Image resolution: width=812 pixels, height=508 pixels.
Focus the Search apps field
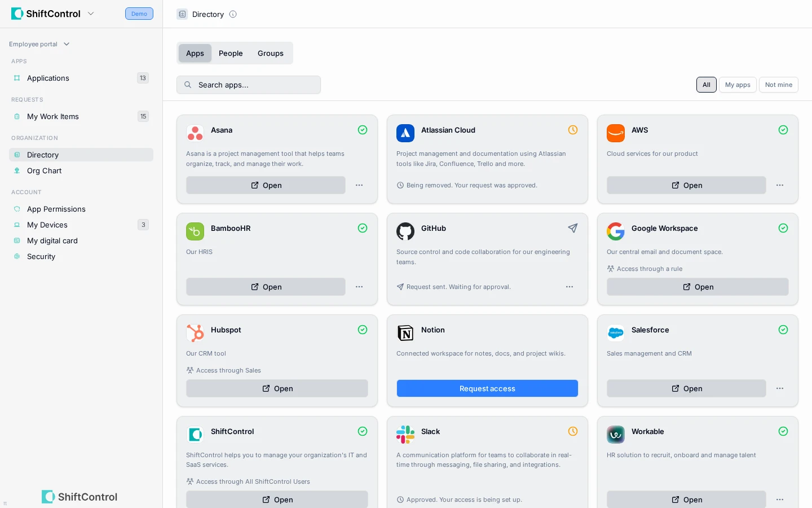tap(249, 85)
